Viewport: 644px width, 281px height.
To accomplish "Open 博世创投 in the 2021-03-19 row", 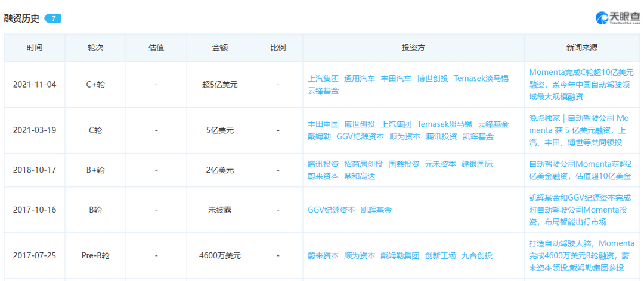I will (360, 124).
